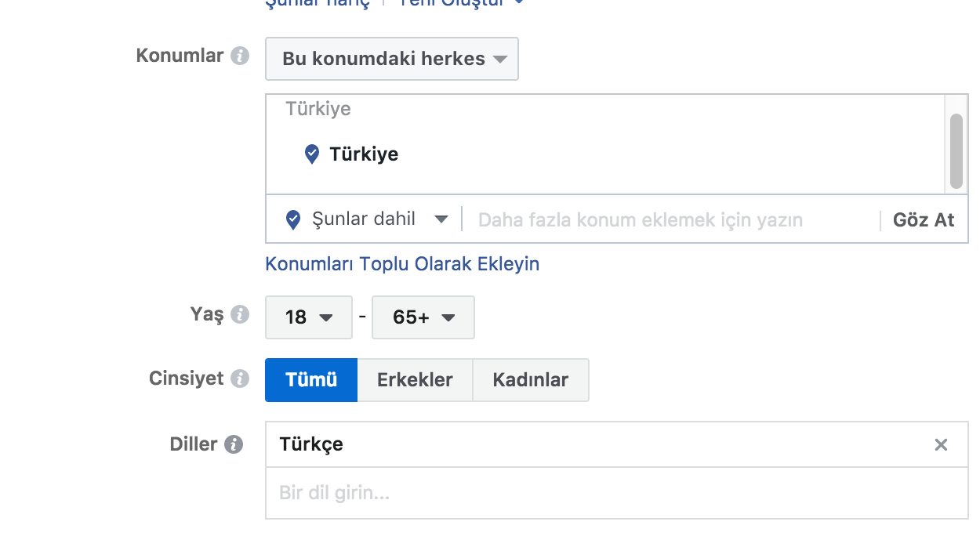The width and height of the screenshot is (980, 547).
Task: Click the info icon beside Cinsiyet
Action: click(240, 379)
